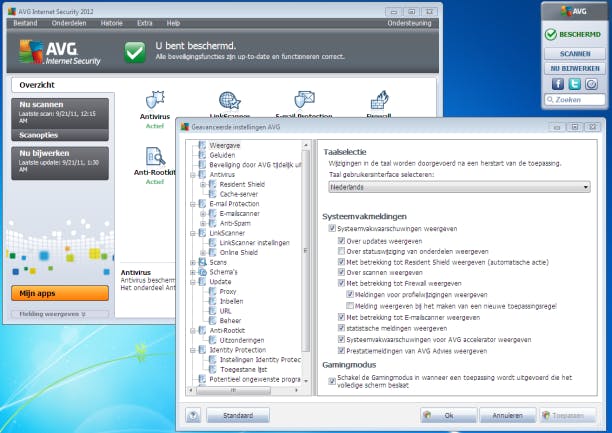Click SCANNEN in the AVG gadget
This screenshot has width=612, height=433.
point(575,53)
